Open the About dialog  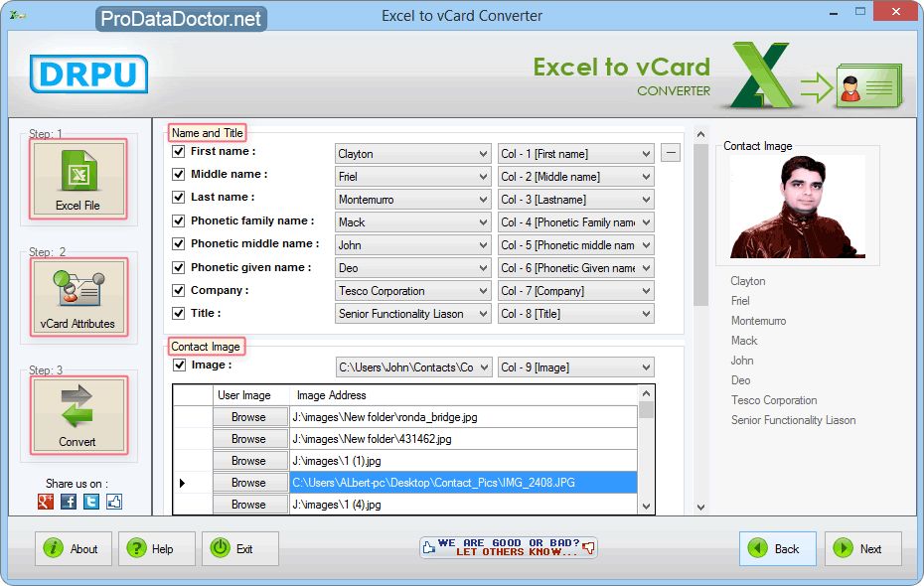tap(74, 549)
